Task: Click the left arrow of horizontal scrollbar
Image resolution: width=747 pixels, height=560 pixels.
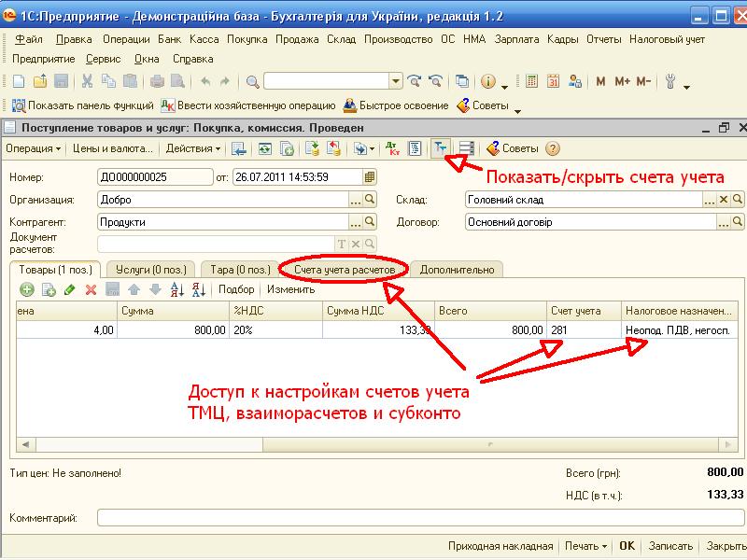Action: pos(26,444)
